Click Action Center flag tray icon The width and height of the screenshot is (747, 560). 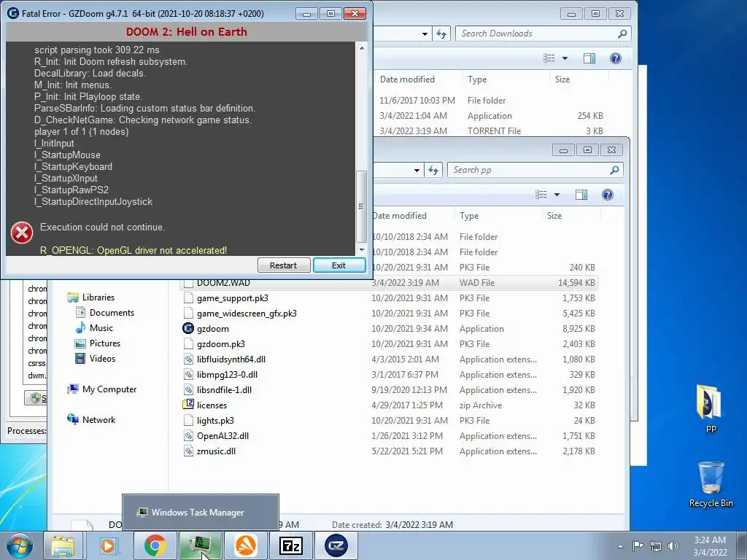(x=638, y=546)
